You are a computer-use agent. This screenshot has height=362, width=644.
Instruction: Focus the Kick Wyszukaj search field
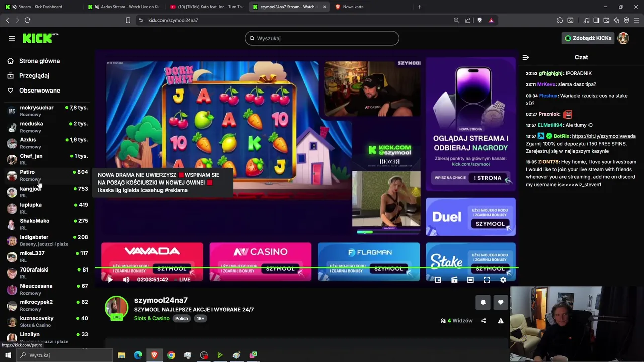click(322, 38)
